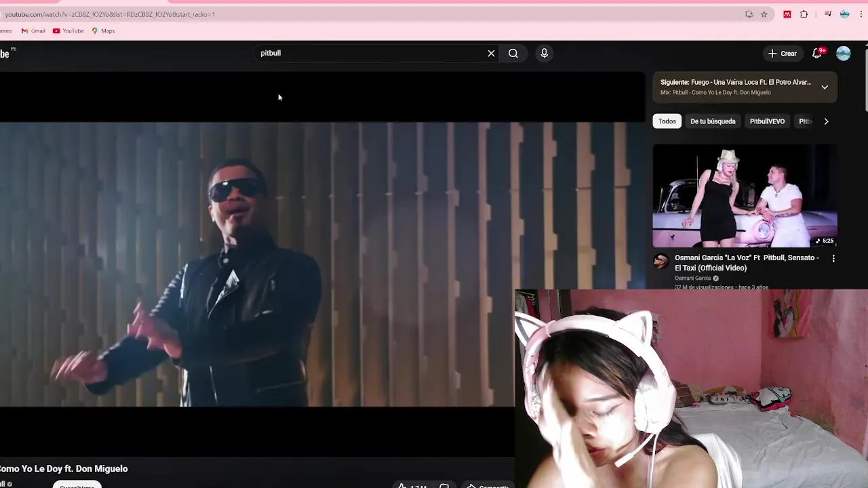Image resolution: width=868 pixels, height=488 pixels.
Task: Select the De tu búsqueda chip
Action: (x=713, y=121)
